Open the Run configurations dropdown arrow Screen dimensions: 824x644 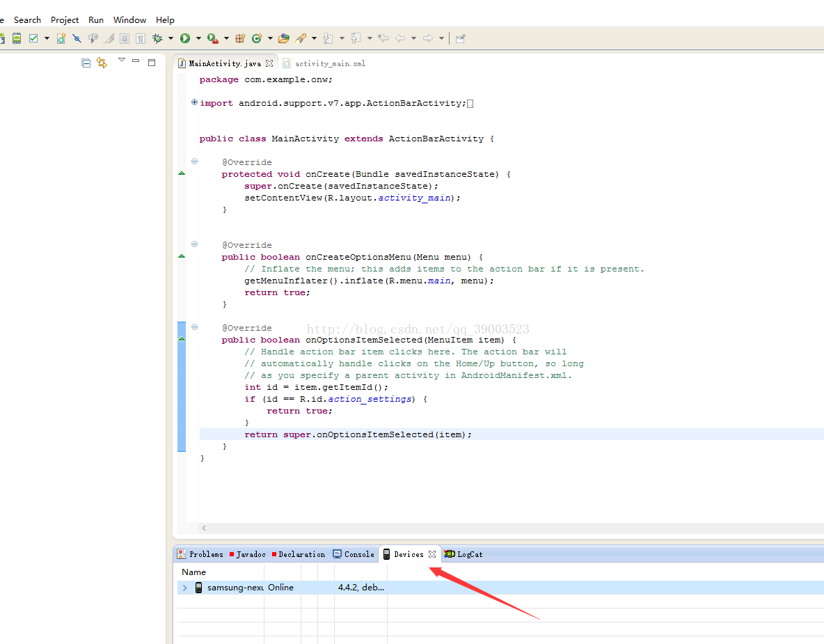(198, 38)
